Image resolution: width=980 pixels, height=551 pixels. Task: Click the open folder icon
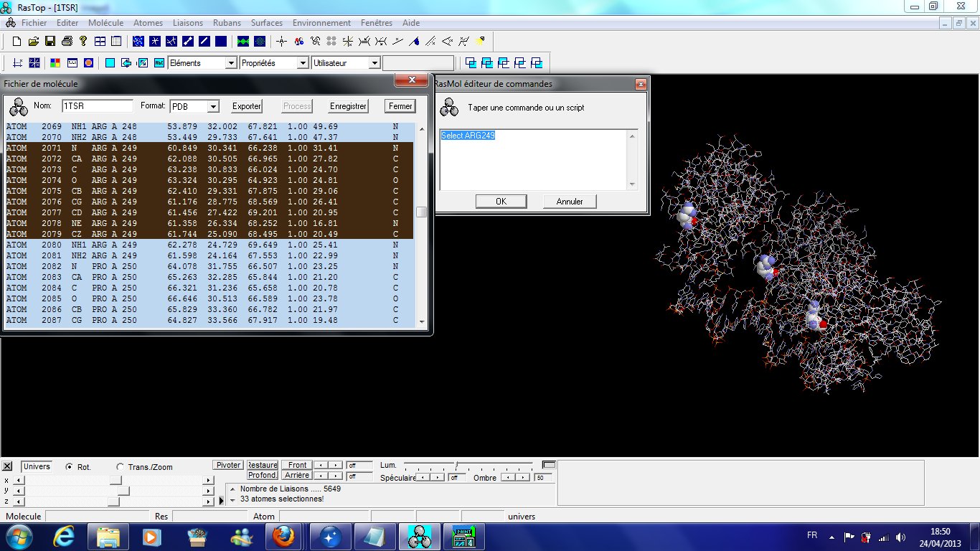(x=33, y=42)
